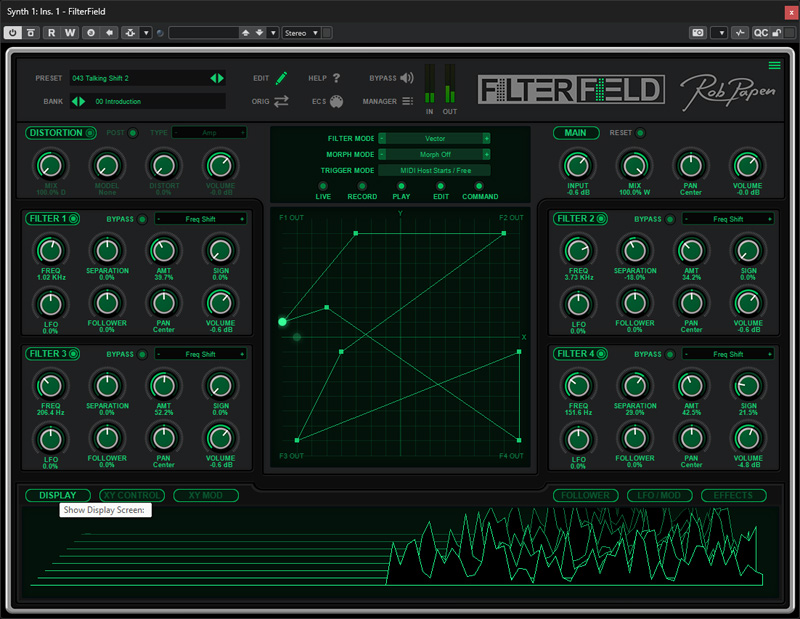The width and height of the screenshot is (800, 619).
Task: Click preset name 043 Talking Shift 2
Action: pos(101,78)
